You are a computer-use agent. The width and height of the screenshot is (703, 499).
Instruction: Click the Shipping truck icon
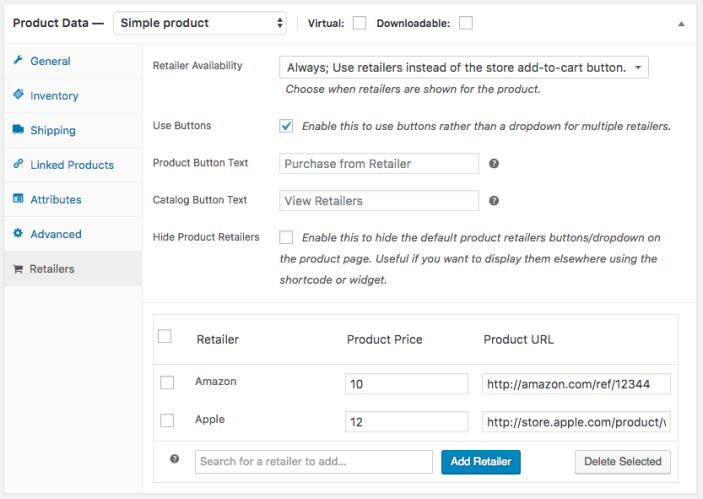point(18,130)
